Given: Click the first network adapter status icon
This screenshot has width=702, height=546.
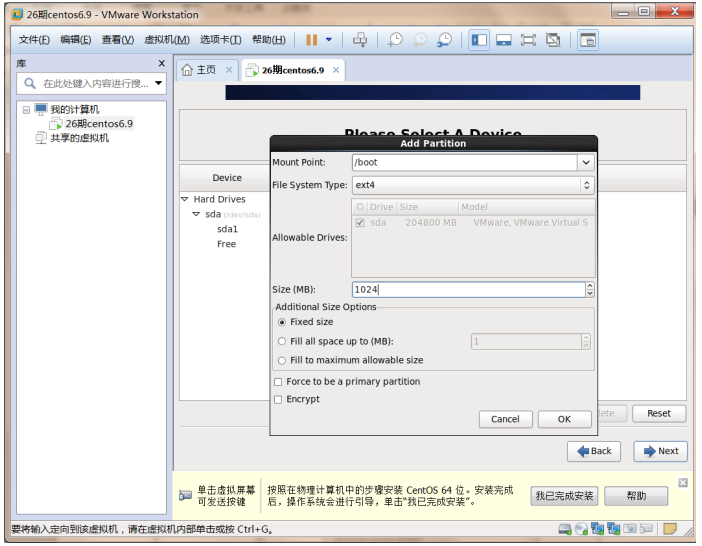Looking at the screenshot, I should 597,529.
